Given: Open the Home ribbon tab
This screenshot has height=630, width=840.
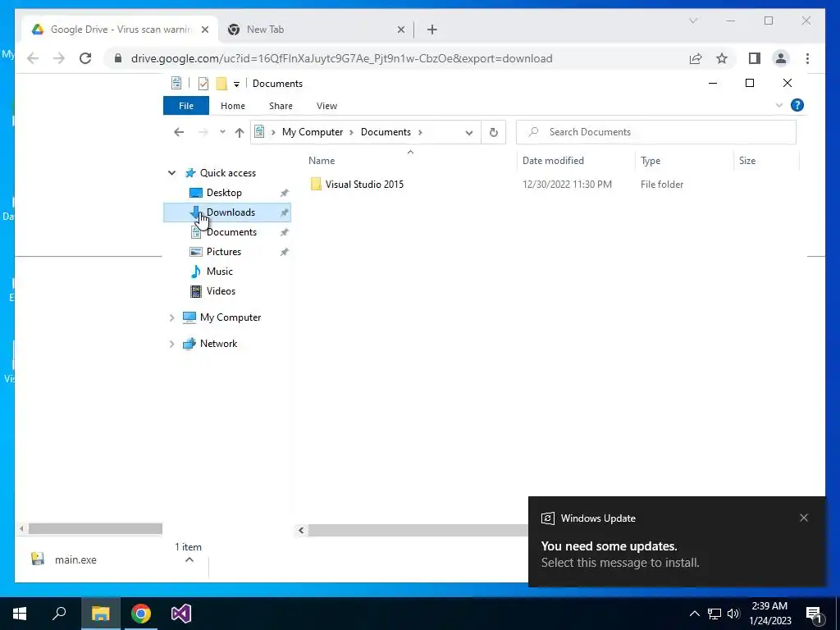Looking at the screenshot, I should pyautogui.click(x=232, y=106).
